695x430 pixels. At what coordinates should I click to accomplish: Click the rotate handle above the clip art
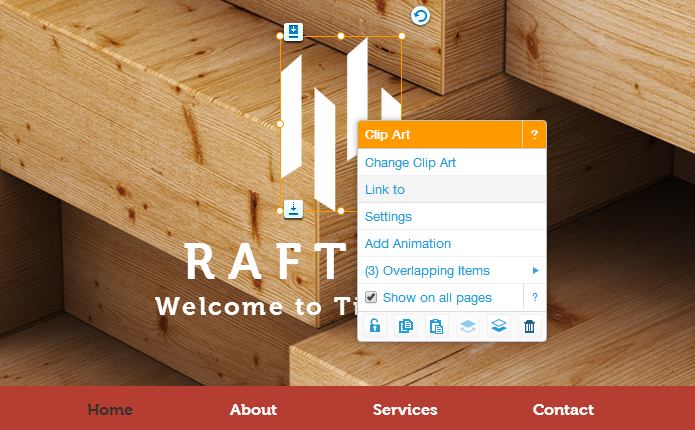(420, 16)
